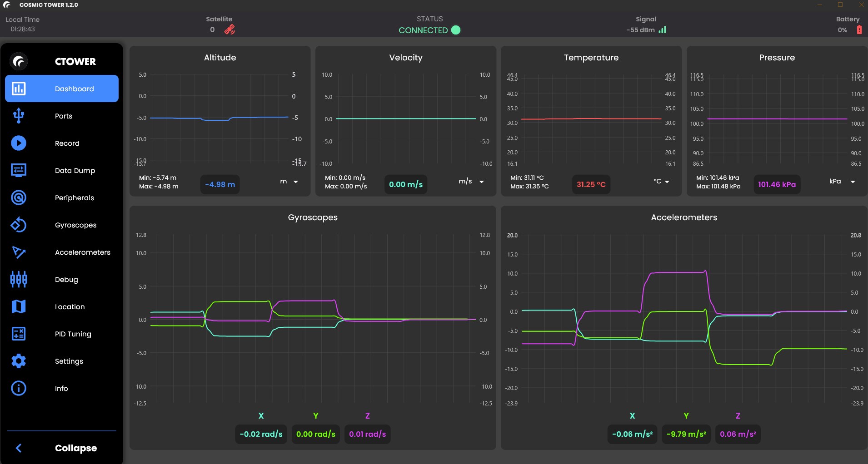Click the CONNECTED status indicator dot
Image resolution: width=868 pixels, height=464 pixels.
455,30
